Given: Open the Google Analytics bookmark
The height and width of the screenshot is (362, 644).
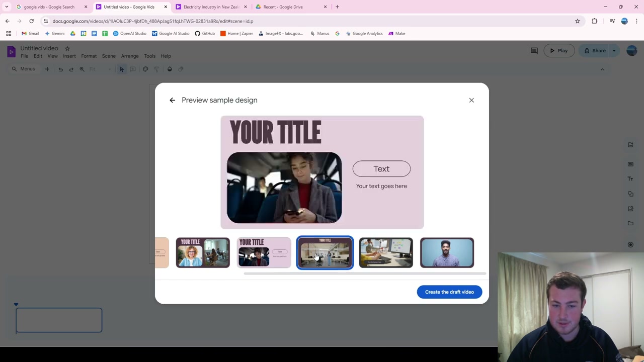Looking at the screenshot, I should click(364, 34).
